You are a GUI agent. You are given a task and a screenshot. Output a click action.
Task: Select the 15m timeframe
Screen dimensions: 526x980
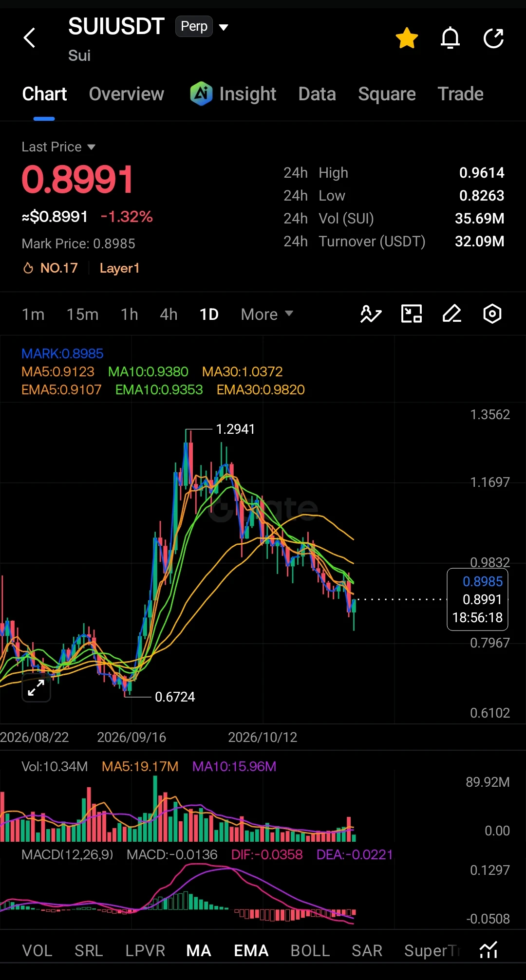click(x=82, y=314)
